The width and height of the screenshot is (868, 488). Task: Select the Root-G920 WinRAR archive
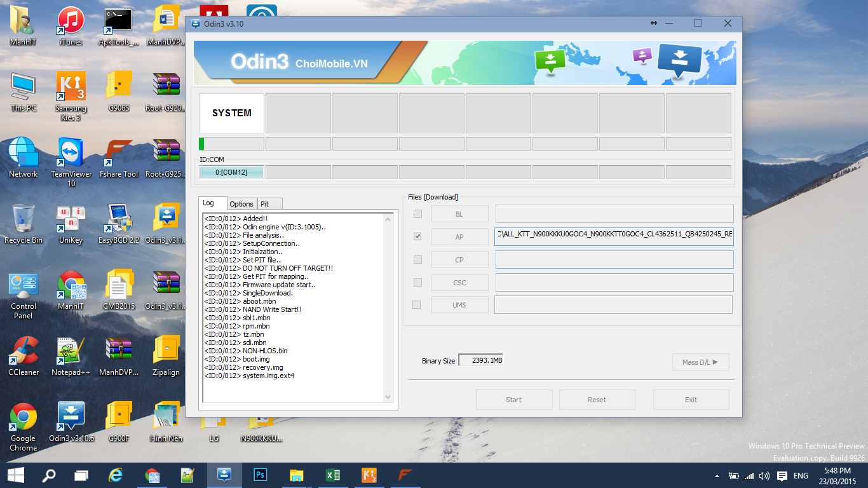pos(166,92)
